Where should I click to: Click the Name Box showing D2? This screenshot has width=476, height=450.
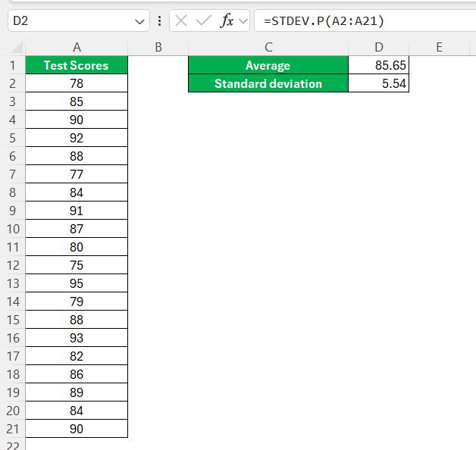[79, 20]
